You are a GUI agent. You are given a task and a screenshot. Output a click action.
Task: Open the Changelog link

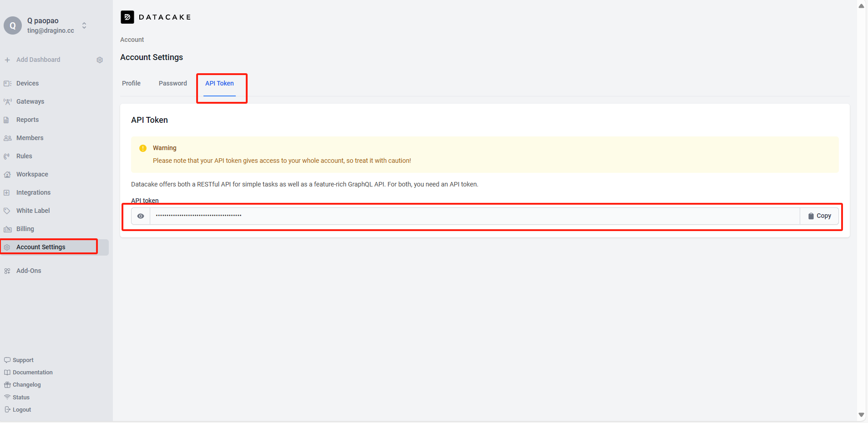pos(27,385)
